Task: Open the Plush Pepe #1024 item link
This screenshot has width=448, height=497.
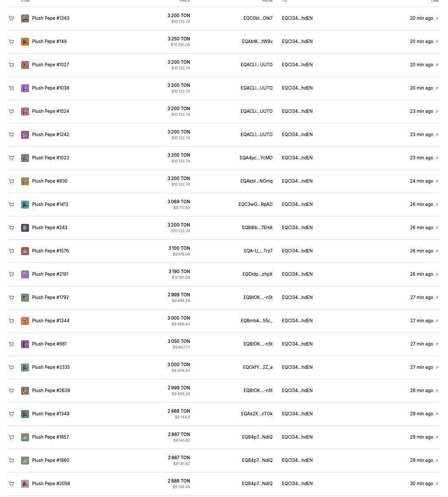Action: pos(51,111)
